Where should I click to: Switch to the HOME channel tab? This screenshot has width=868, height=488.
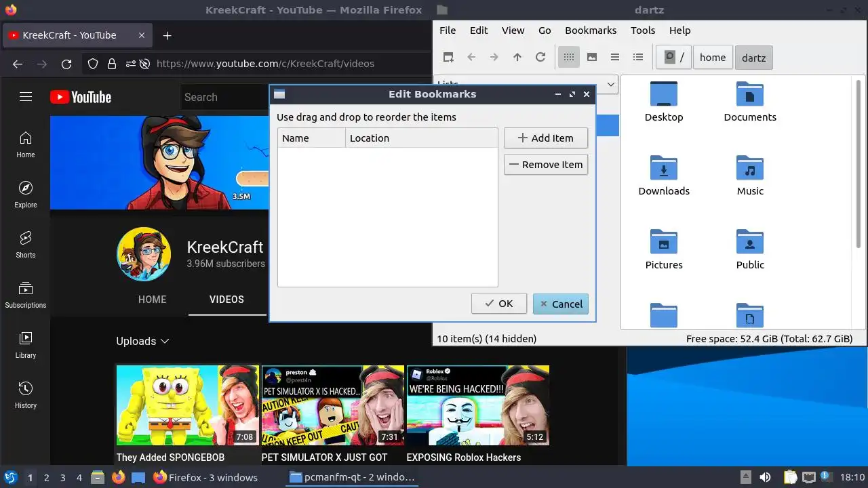click(x=152, y=300)
